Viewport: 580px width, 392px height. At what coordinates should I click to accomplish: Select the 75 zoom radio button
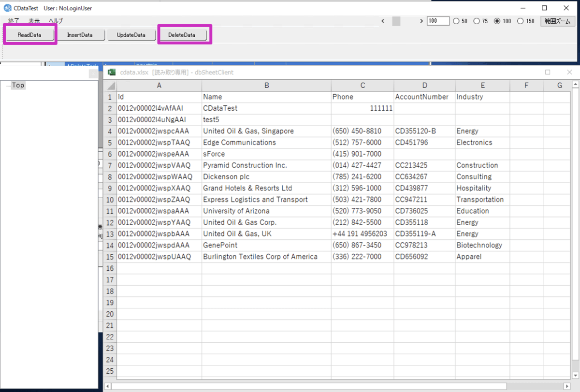pyautogui.click(x=477, y=21)
